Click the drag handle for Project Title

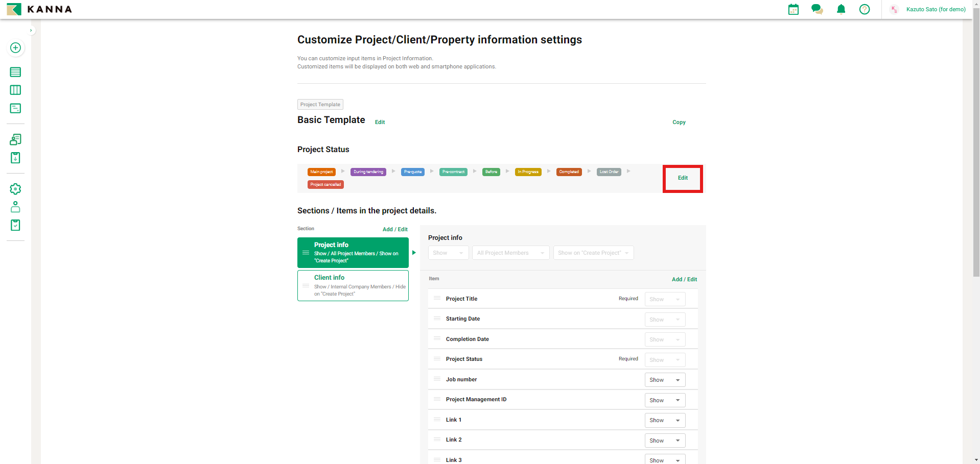pyautogui.click(x=437, y=298)
